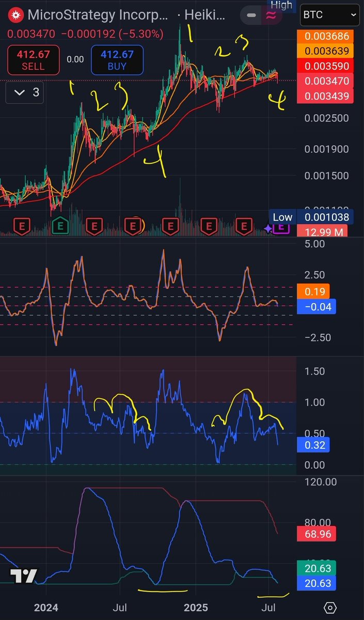Tap the purple E earnings marker
This screenshot has width=364, height=620.
click(281, 226)
